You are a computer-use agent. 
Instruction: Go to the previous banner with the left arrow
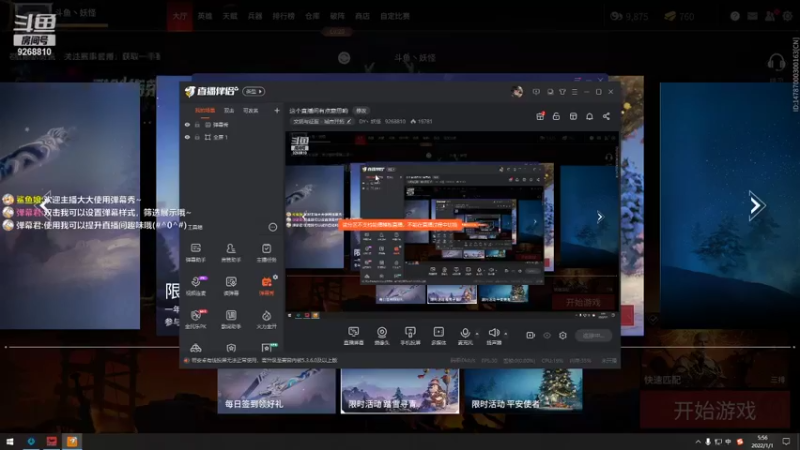tap(45, 205)
